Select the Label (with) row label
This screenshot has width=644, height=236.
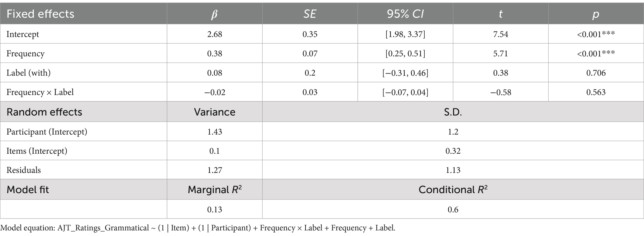pyautogui.click(x=28, y=73)
